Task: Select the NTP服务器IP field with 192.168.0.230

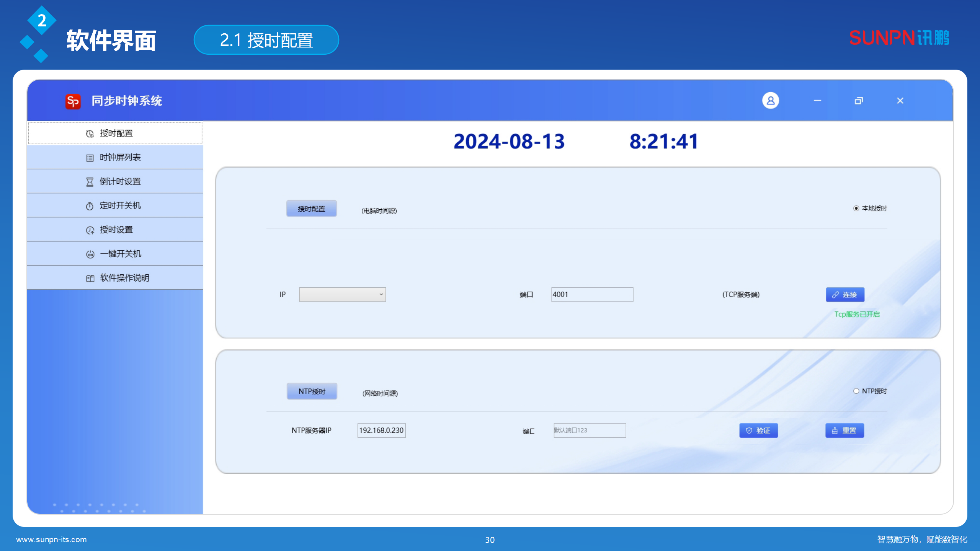Action: (x=381, y=430)
